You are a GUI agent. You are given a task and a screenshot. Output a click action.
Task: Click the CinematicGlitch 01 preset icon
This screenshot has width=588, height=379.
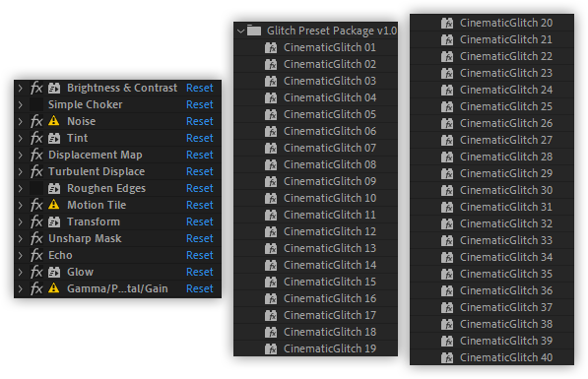point(271,47)
